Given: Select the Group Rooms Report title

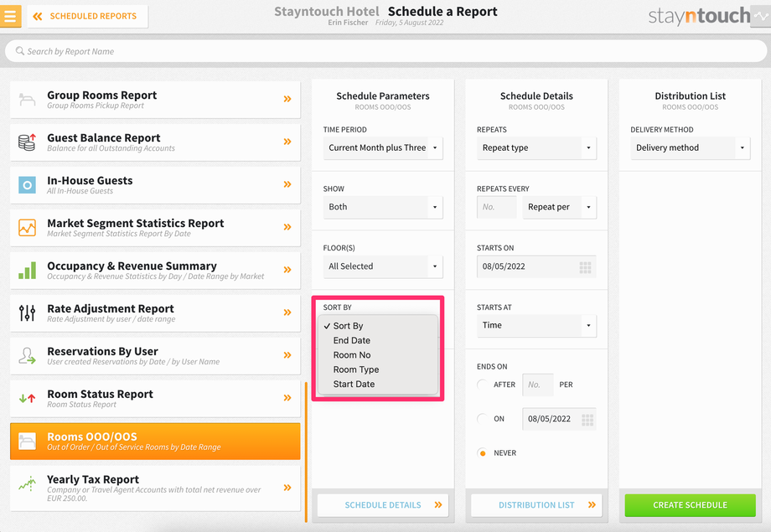Looking at the screenshot, I should [101, 95].
